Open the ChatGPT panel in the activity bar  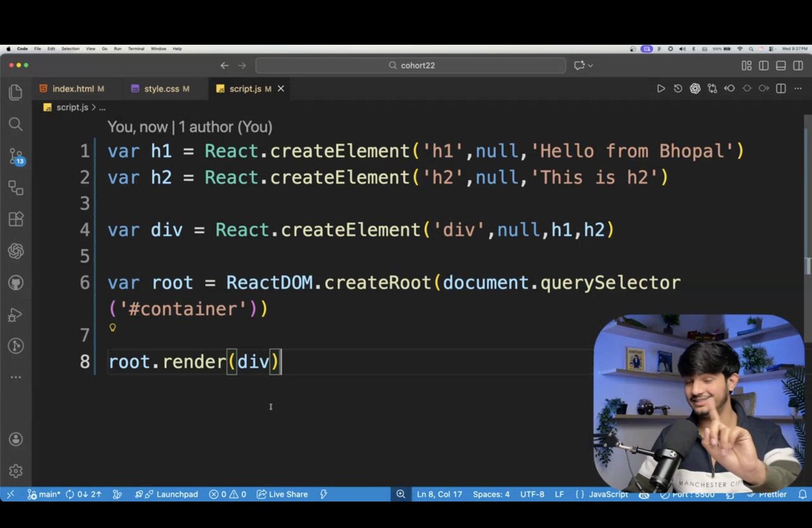[x=16, y=252]
